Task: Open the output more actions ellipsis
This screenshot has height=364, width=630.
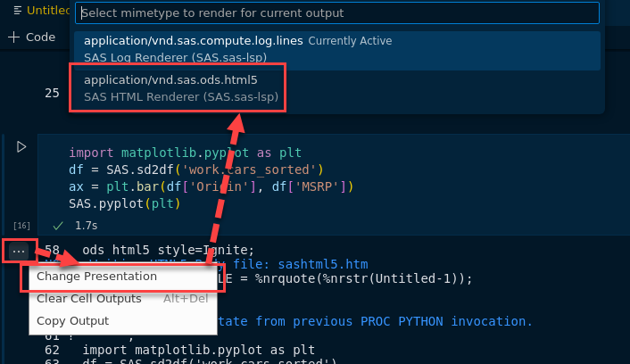Action: coord(19,252)
